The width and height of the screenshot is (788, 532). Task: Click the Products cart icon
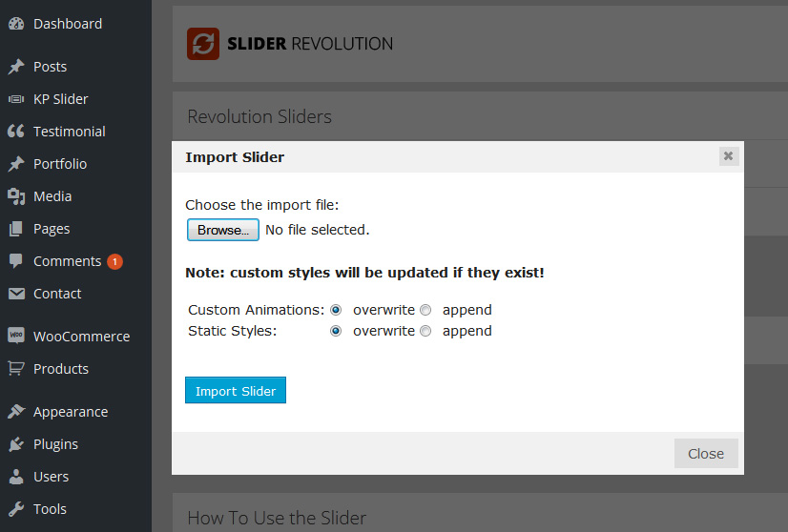click(16, 369)
